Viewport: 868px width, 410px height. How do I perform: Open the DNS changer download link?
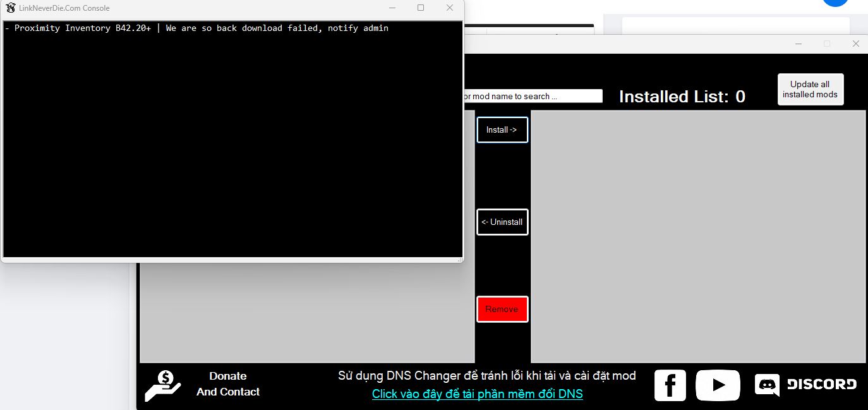coord(477,394)
